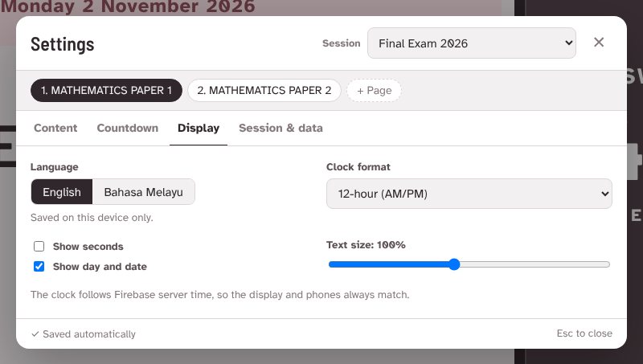The height and width of the screenshot is (364, 643).
Task: Click the Text size slider handle
Action: coord(454,264)
